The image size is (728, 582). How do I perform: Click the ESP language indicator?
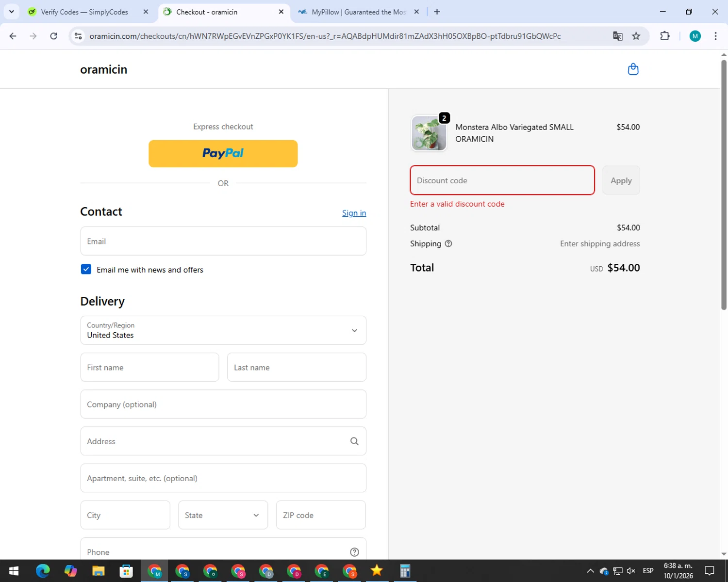648,571
